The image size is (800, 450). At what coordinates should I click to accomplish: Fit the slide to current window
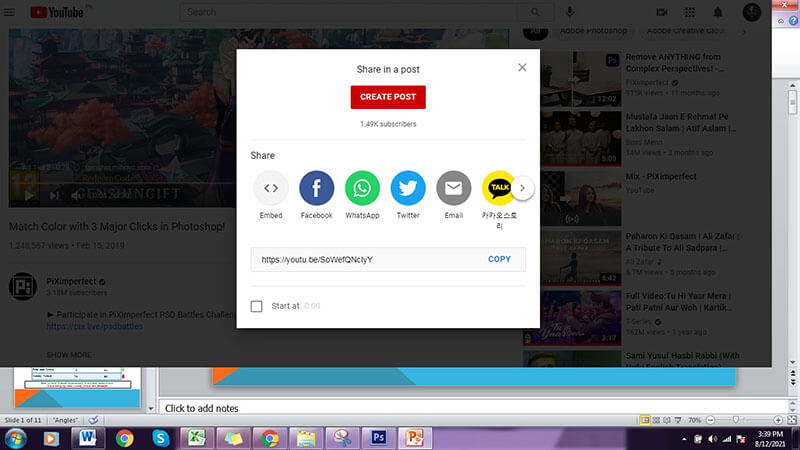[x=792, y=420]
